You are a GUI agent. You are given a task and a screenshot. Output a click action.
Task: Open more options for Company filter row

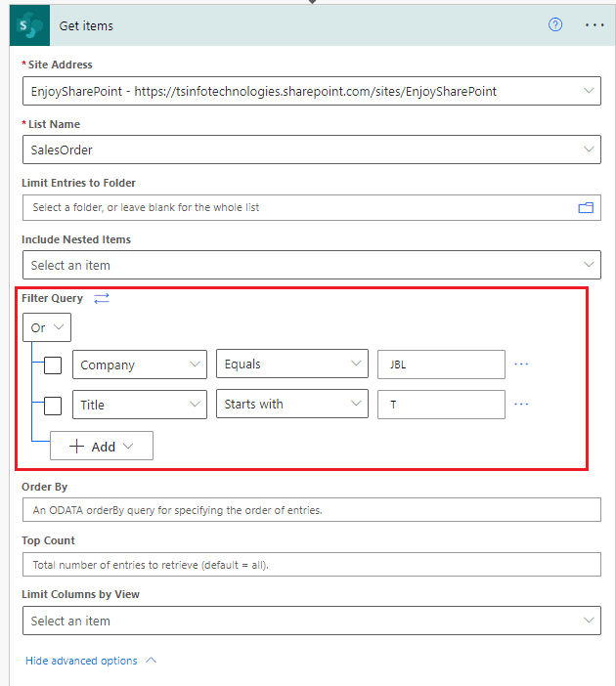point(521,364)
